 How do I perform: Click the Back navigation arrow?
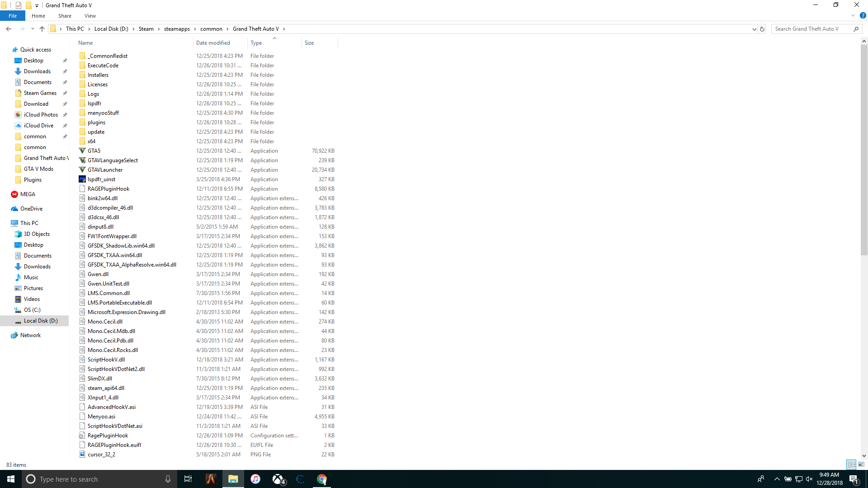(x=9, y=29)
